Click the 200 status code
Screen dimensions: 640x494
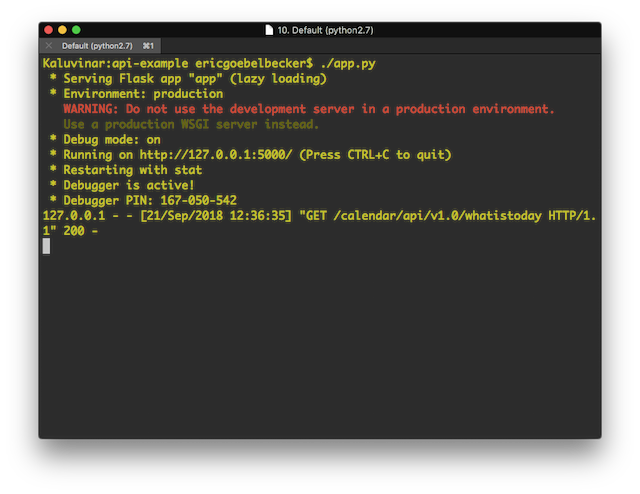[74, 231]
